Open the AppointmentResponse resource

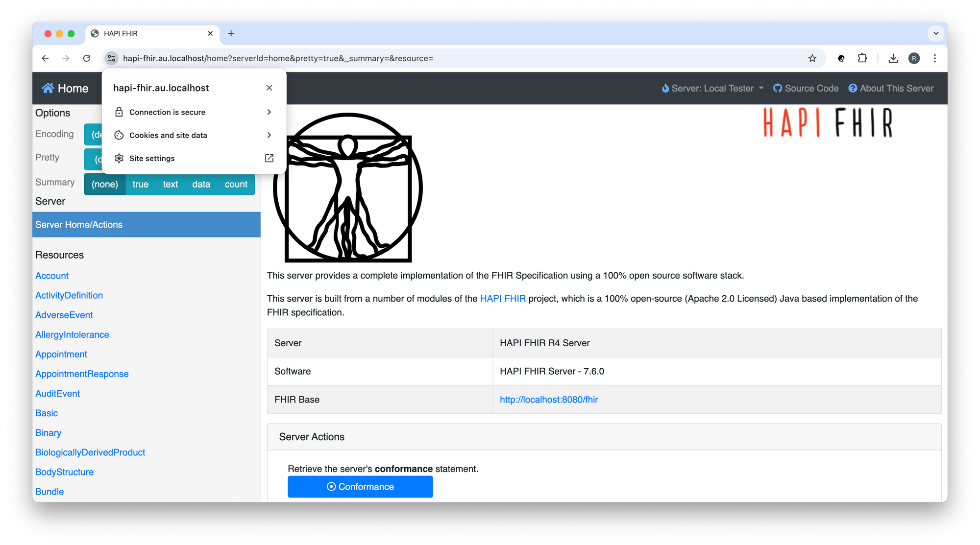point(82,374)
